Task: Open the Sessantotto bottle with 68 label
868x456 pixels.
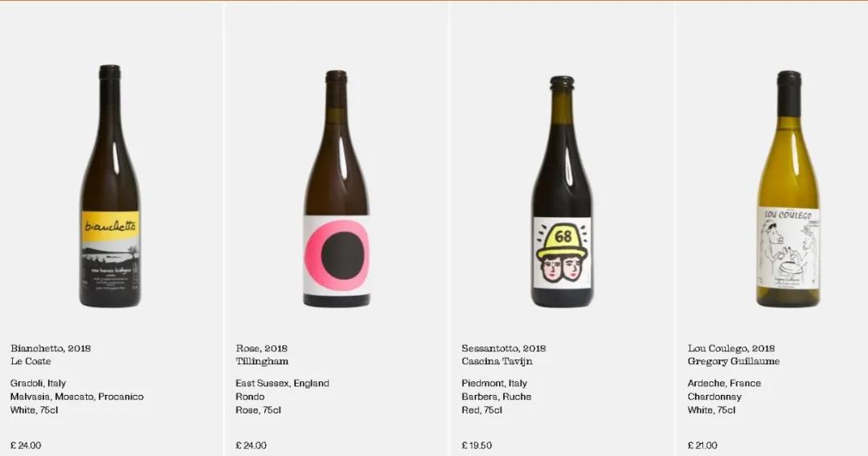Action: click(562, 191)
